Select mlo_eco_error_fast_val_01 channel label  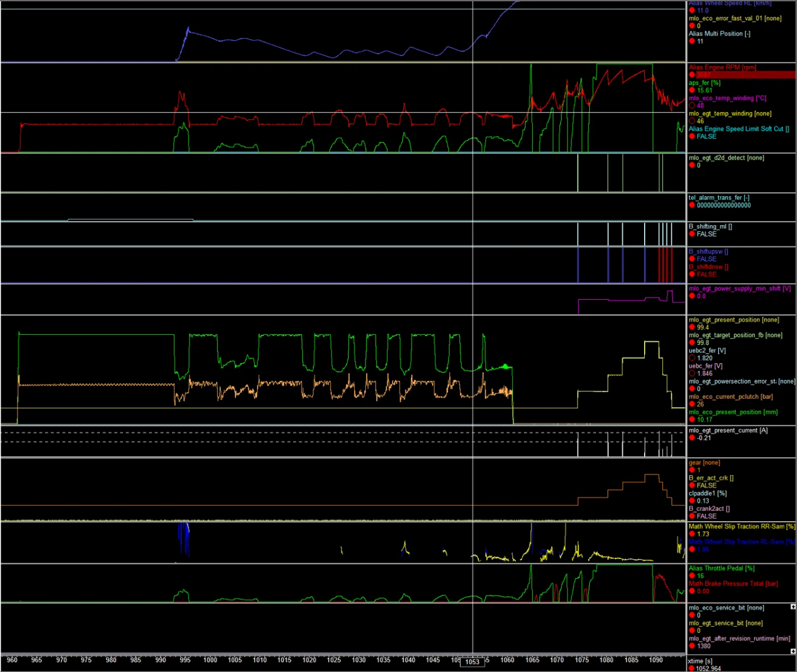coord(735,19)
